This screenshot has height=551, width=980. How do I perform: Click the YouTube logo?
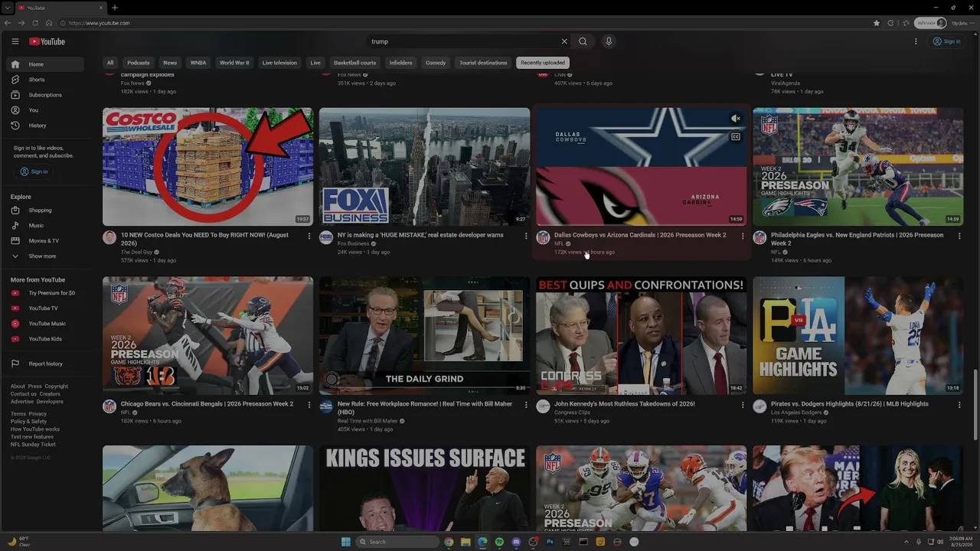tap(47, 41)
